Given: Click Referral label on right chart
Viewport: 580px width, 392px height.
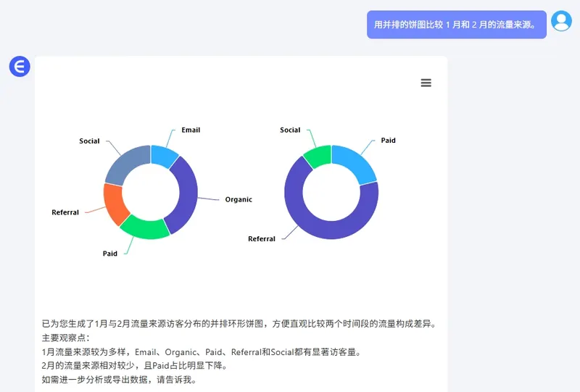Looking at the screenshot, I should point(262,238).
